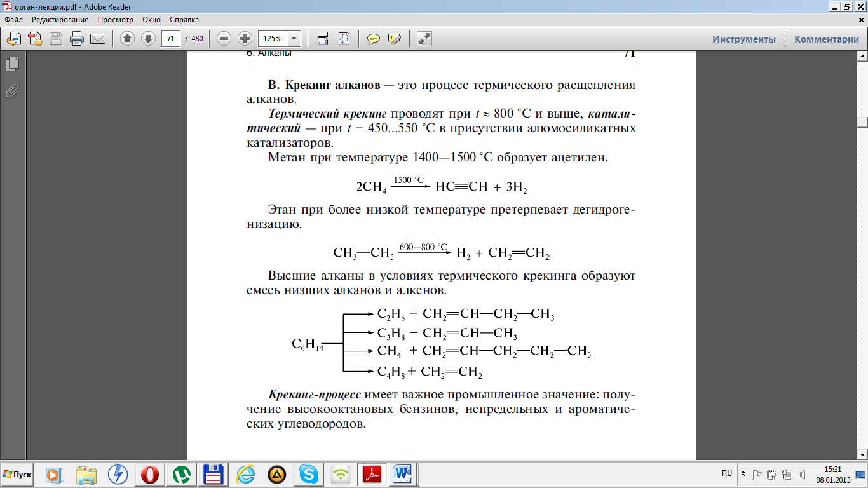Click the page number field showing 71
Screen dimensions: 868x488
170,39
